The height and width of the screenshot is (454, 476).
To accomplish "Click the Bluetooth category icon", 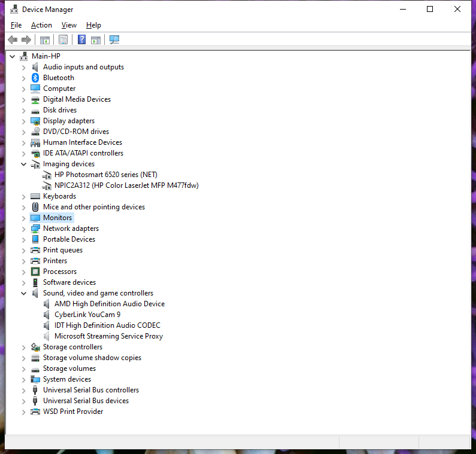I will click(x=35, y=78).
